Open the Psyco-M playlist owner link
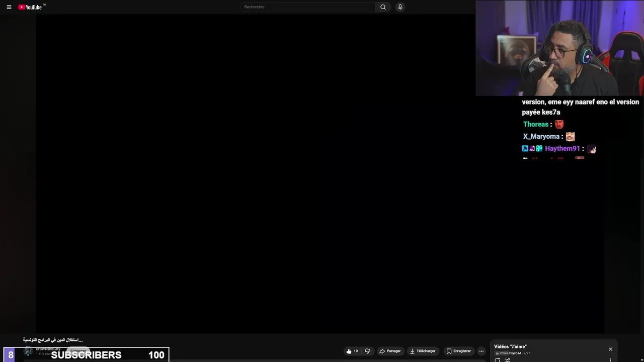Screen dimensions: 644x362 click(515, 353)
